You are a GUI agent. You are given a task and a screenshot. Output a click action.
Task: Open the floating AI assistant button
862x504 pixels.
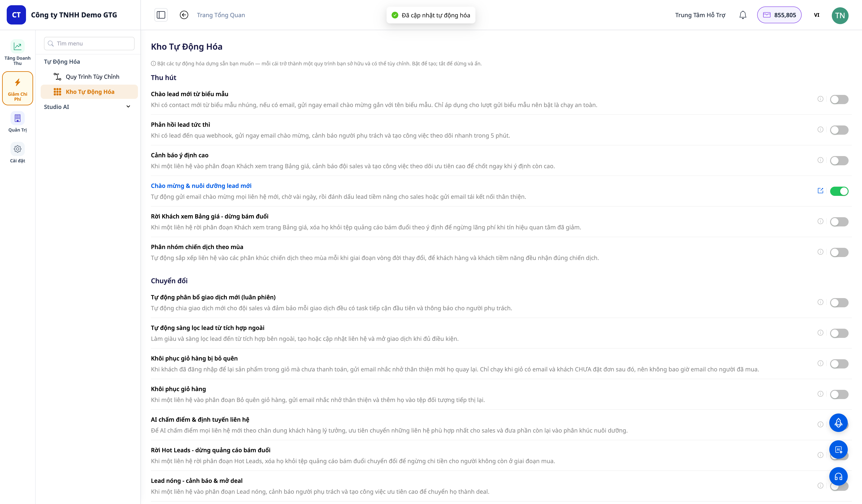pos(838,450)
